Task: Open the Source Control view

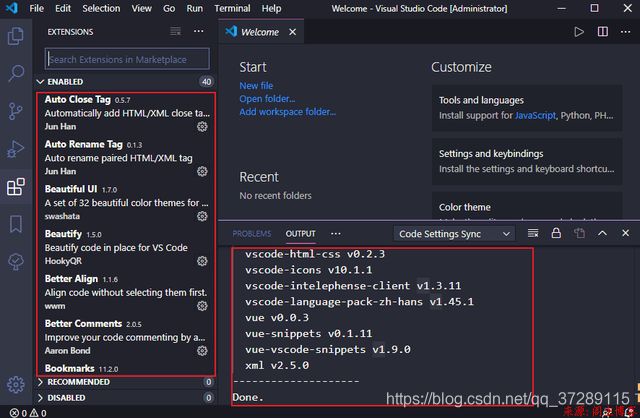Action: pyautogui.click(x=16, y=111)
